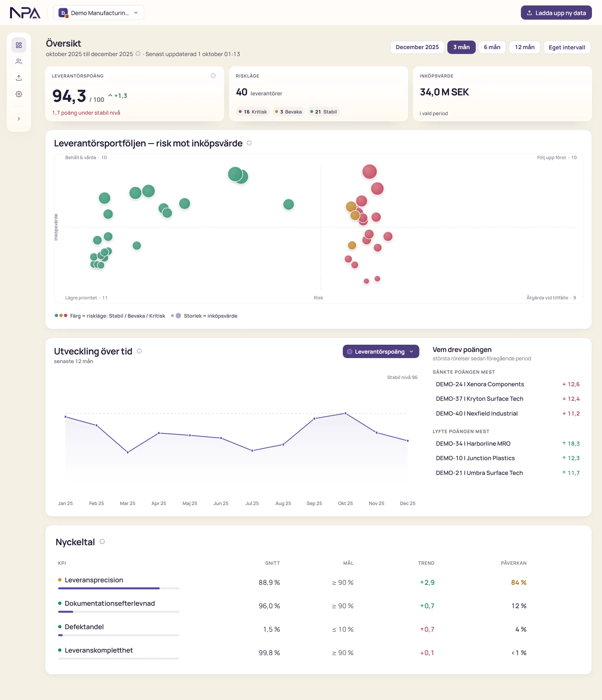Open DEMO-10 Junction Plastics row
This screenshot has width=602, height=700.
point(508,458)
